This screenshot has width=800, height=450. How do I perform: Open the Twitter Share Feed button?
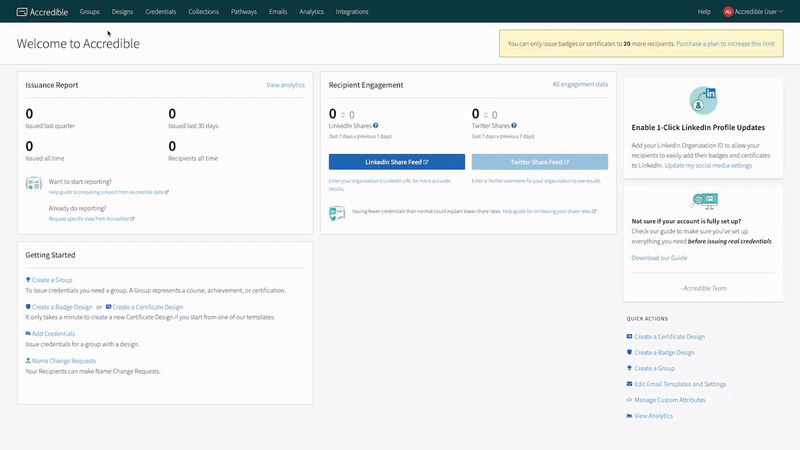coord(540,162)
